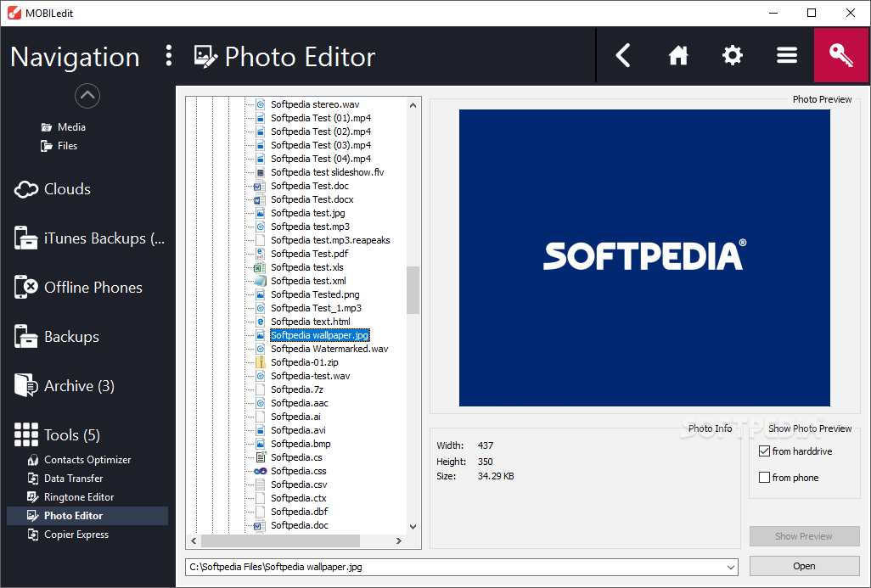The width and height of the screenshot is (871, 588).
Task: Open settings gear in the header
Action: (x=732, y=55)
